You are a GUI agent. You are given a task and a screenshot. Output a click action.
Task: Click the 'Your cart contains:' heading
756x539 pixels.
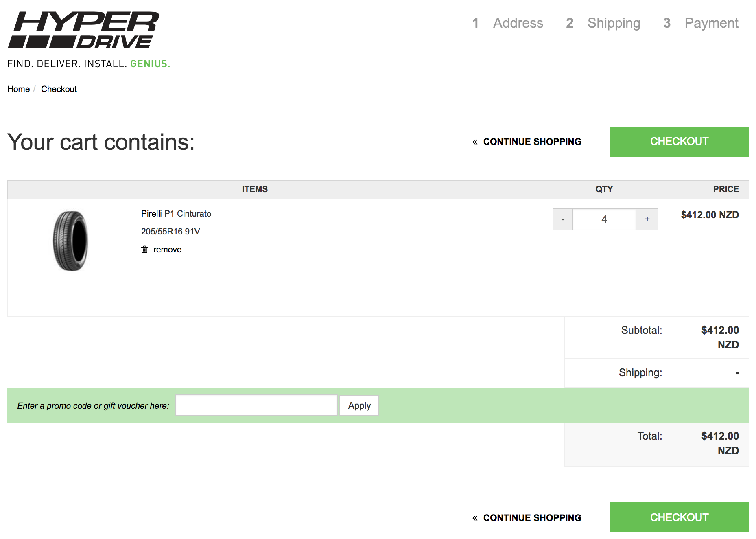click(101, 142)
